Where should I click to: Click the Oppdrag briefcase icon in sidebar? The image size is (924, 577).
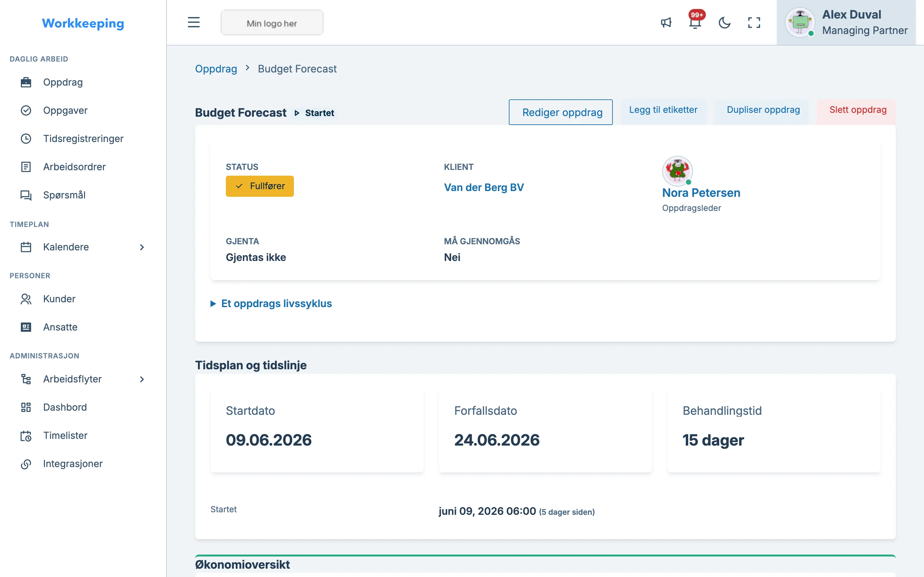[x=26, y=82]
